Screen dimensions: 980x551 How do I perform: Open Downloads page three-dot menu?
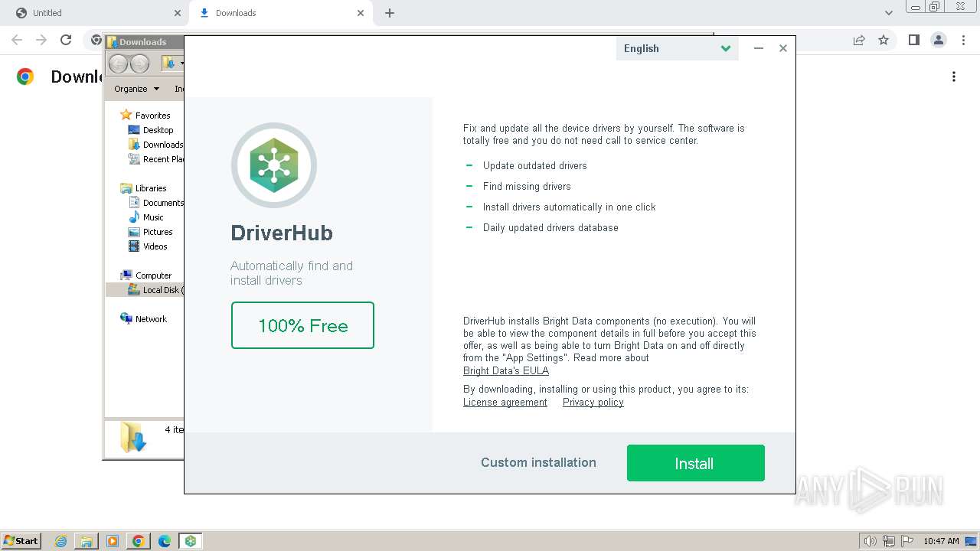953,77
